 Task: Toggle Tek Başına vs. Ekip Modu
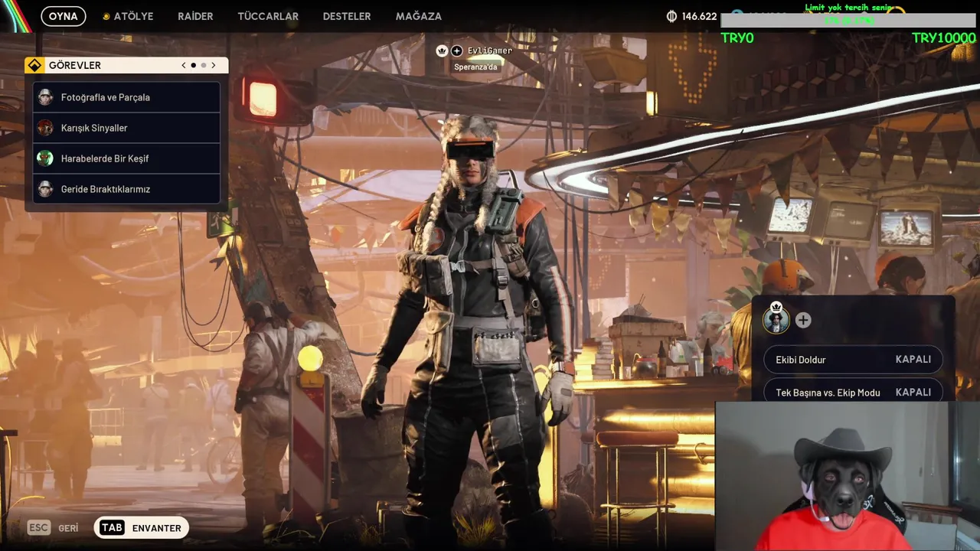click(x=853, y=392)
